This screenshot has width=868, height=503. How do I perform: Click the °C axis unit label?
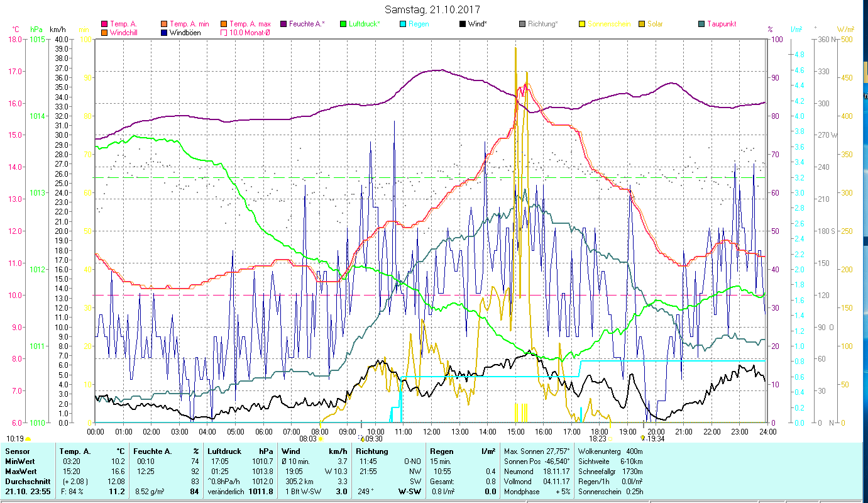[16, 30]
